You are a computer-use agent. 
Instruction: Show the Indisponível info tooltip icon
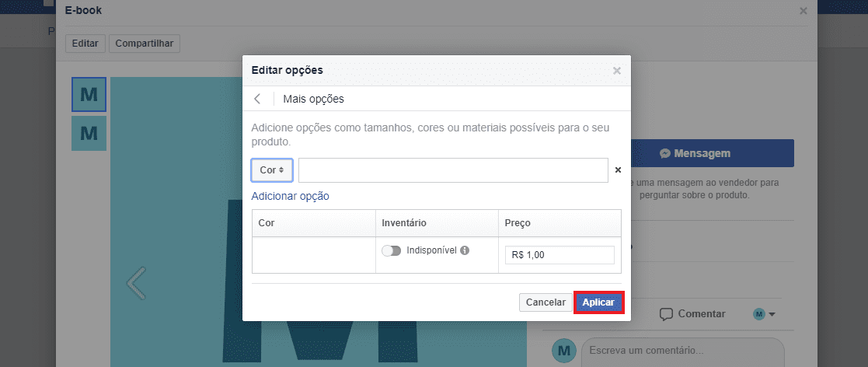(x=465, y=250)
